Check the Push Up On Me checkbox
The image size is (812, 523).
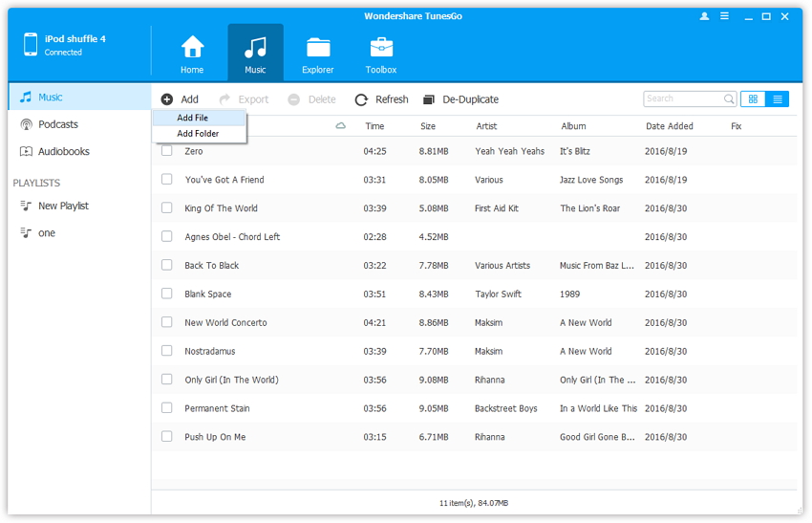[167, 437]
